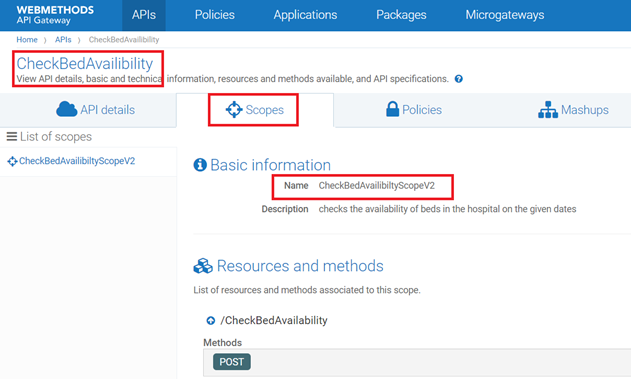631x379 pixels.
Task: Click the CheckBedAvailibility breadcrumb text
Action: pyautogui.click(x=124, y=39)
